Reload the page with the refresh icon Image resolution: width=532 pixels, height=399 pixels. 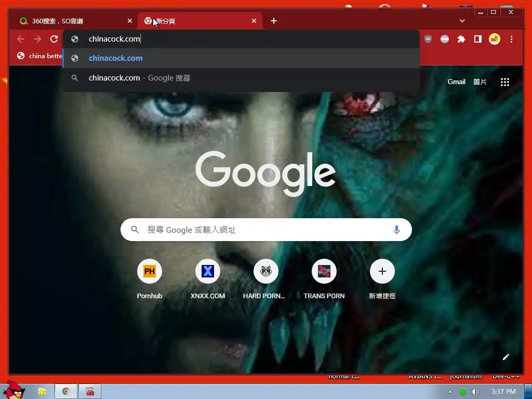tap(54, 39)
